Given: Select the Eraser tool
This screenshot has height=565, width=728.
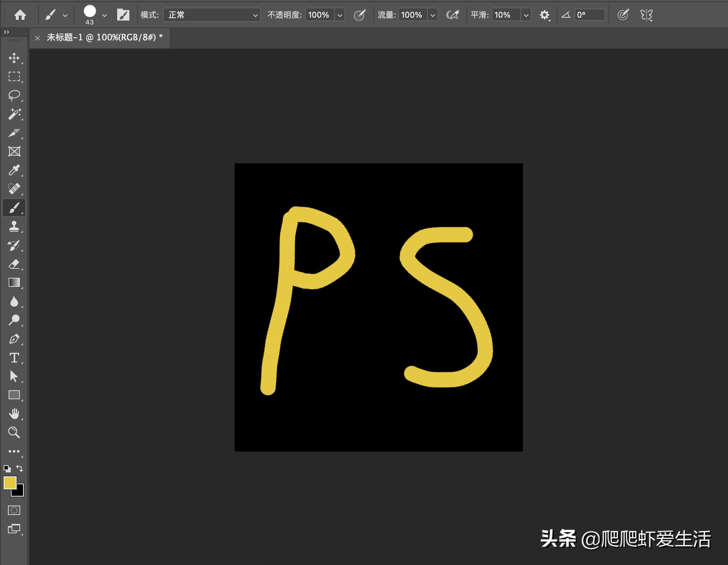Looking at the screenshot, I should point(14,264).
